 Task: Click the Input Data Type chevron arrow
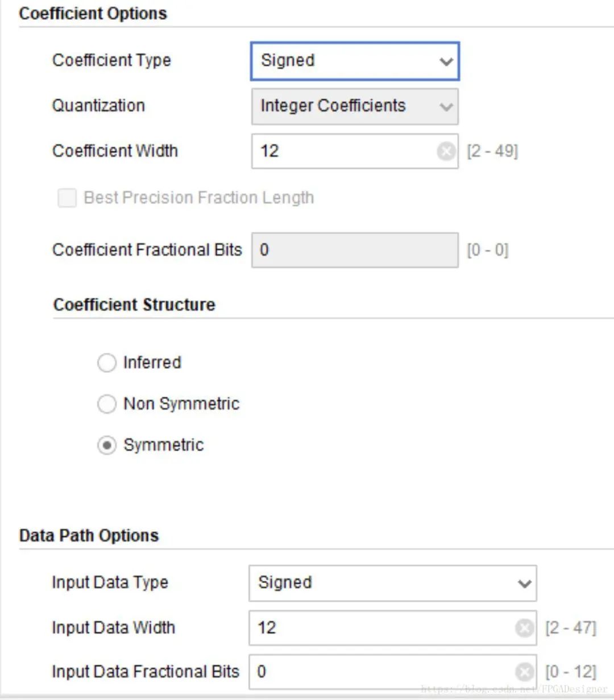[x=524, y=584]
